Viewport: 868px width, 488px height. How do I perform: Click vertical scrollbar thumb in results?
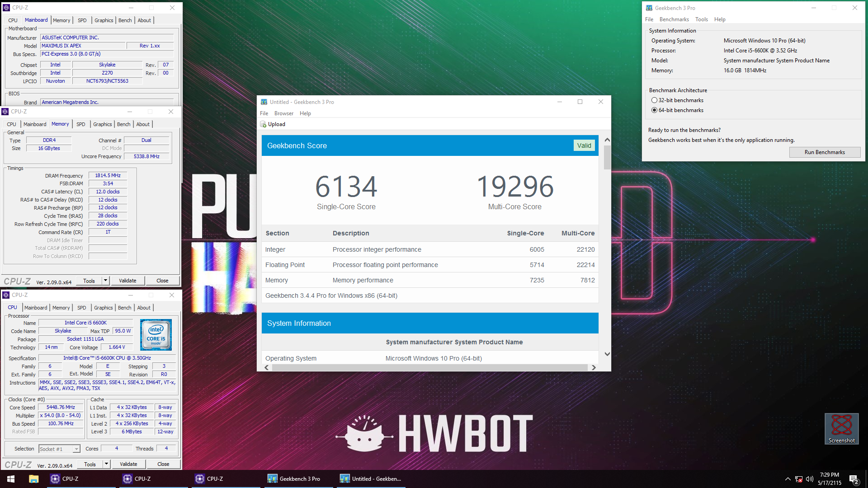click(x=607, y=157)
